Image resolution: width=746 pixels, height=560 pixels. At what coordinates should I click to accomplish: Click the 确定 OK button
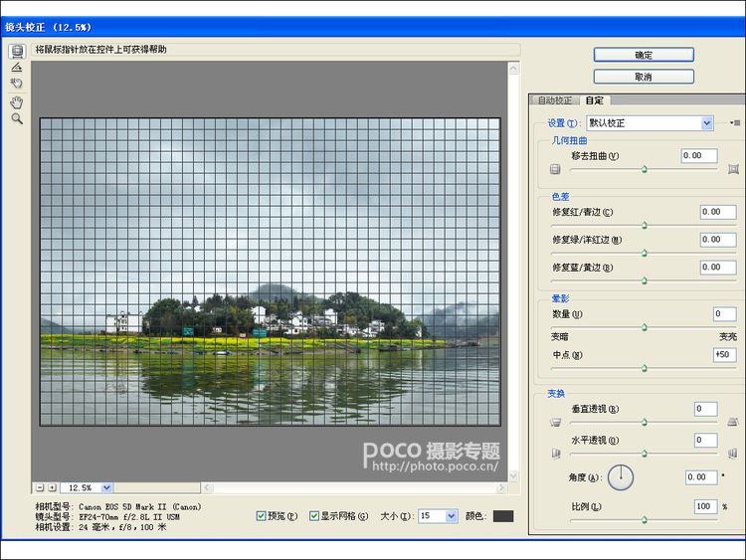tap(644, 55)
